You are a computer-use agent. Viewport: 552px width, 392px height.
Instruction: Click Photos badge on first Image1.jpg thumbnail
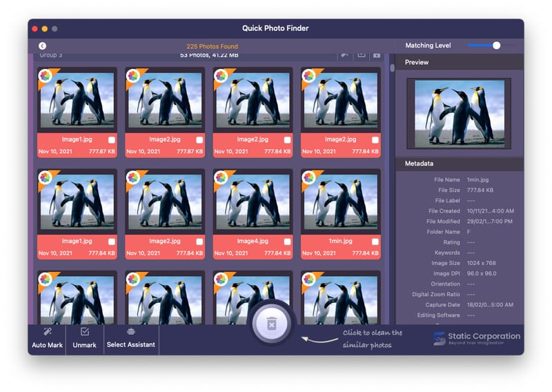pyautogui.click(x=46, y=75)
